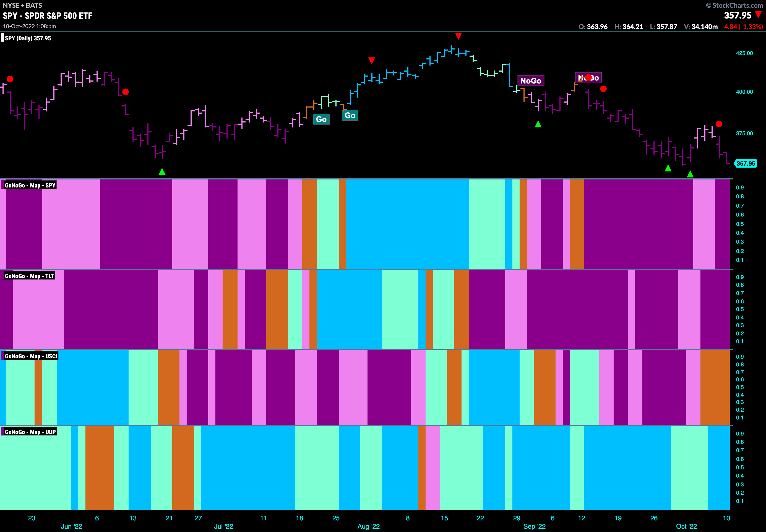
Task: Click the O: 363.96 open value
Action: [593, 27]
